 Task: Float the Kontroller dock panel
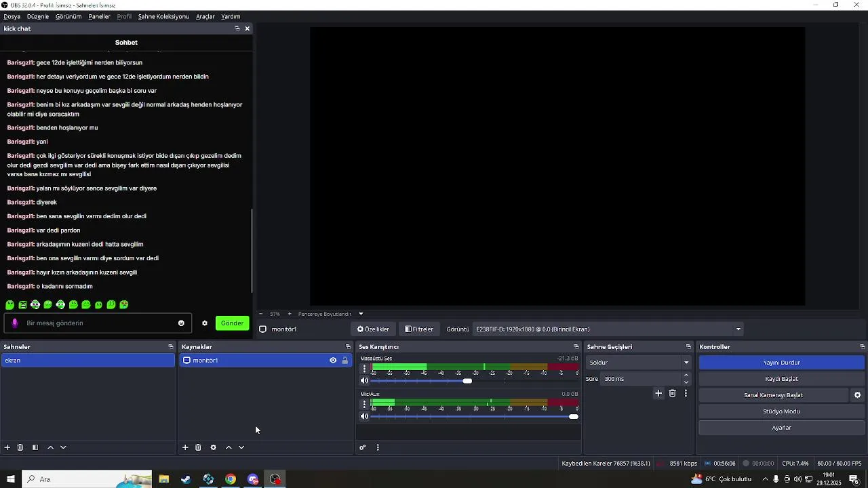(862, 347)
